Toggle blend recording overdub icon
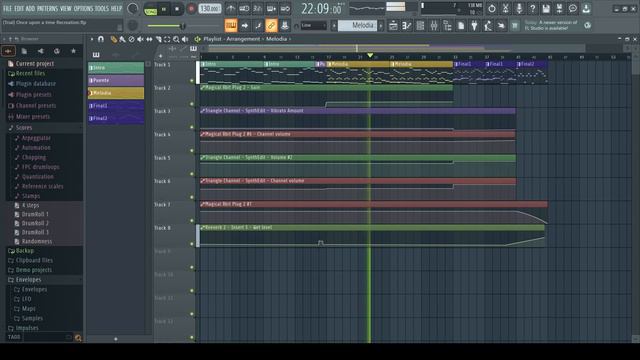Image resolution: width=640 pixels, height=360 pixels. [271, 9]
